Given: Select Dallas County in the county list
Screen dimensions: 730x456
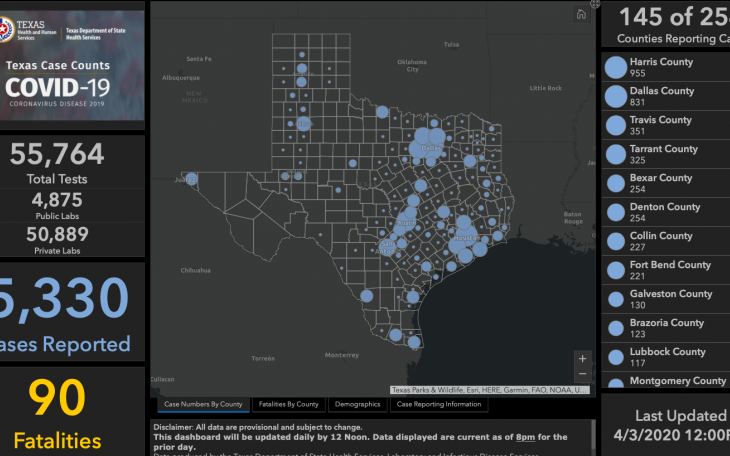Looking at the screenshot, I should click(662, 97).
